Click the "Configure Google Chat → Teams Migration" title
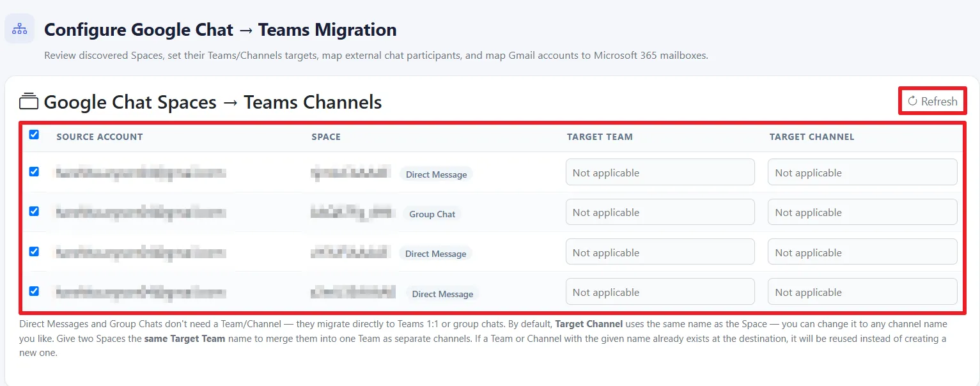 (221, 30)
